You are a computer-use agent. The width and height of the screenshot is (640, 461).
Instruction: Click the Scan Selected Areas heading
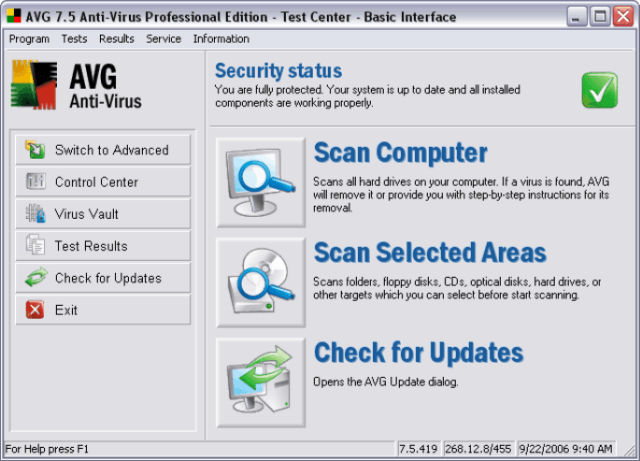[430, 252]
